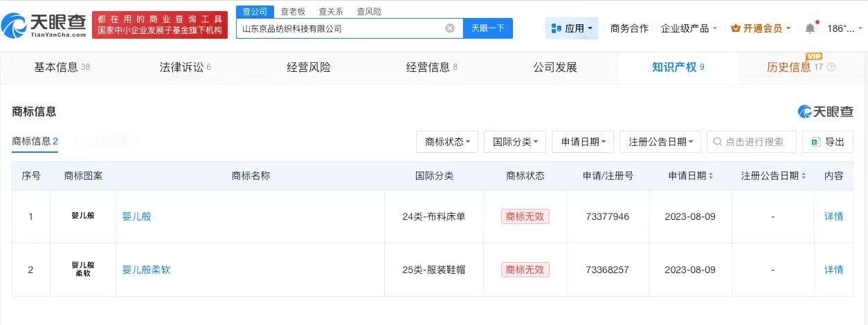The width and height of the screenshot is (868, 325).
Task: Open the 经营风险 tab
Action: (x=309, y=68)
